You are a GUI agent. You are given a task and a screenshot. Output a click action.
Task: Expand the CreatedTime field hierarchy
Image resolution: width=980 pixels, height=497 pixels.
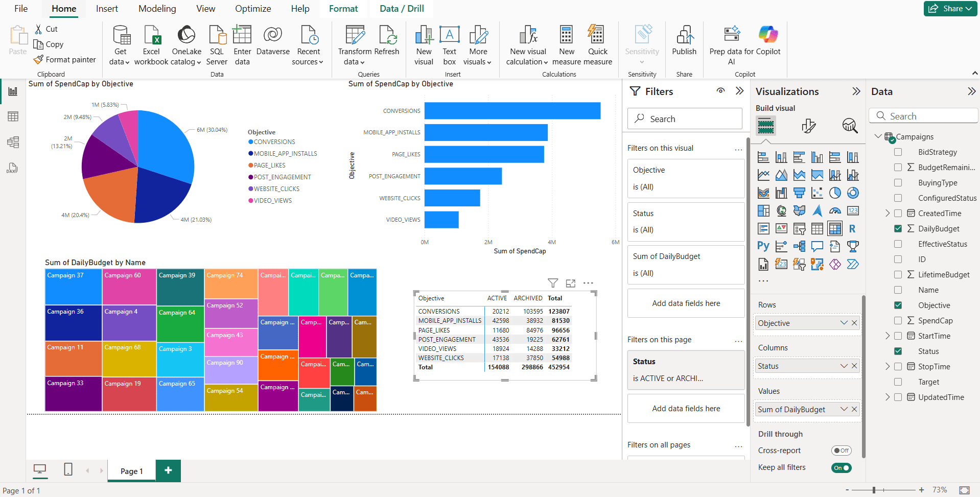(888, 214)
